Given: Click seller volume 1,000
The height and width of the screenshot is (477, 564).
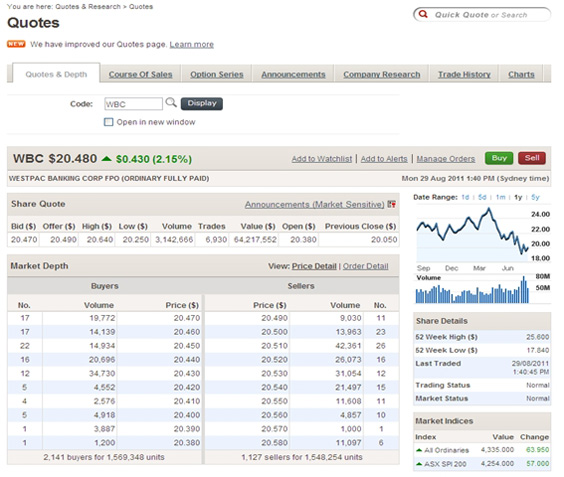Looking at the screenshot, I should [x=351, y=429].
